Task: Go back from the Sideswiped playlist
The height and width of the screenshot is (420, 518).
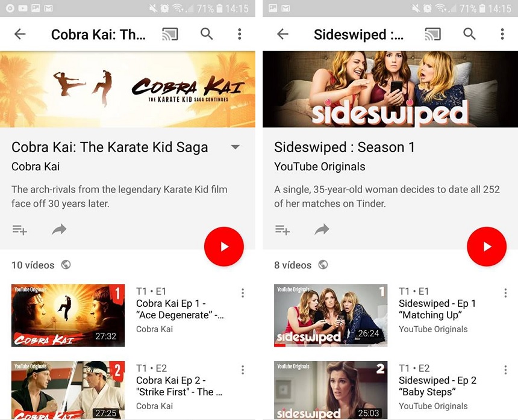Action: pyautogui.click(x=282, y=34)
